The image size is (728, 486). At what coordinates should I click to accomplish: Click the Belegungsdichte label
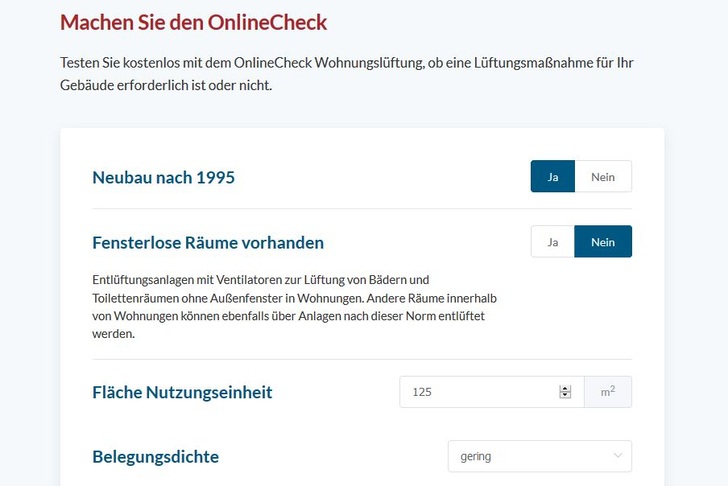[155, 457]
